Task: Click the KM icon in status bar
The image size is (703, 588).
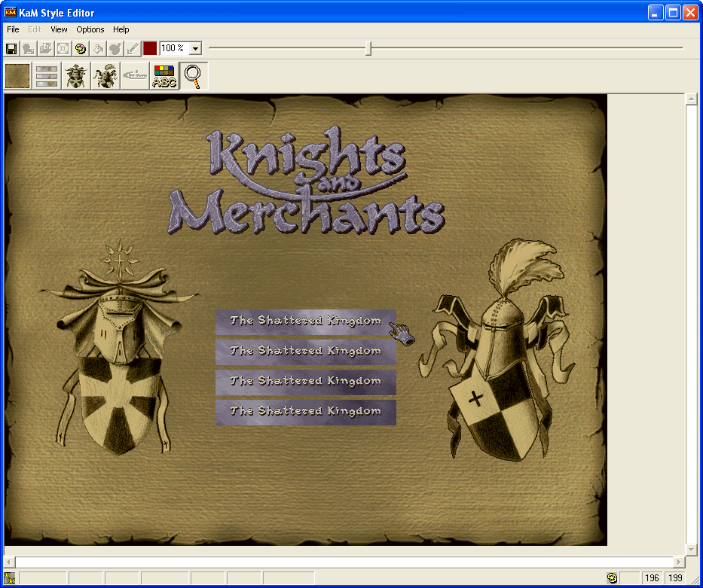Action: (9, 577)
